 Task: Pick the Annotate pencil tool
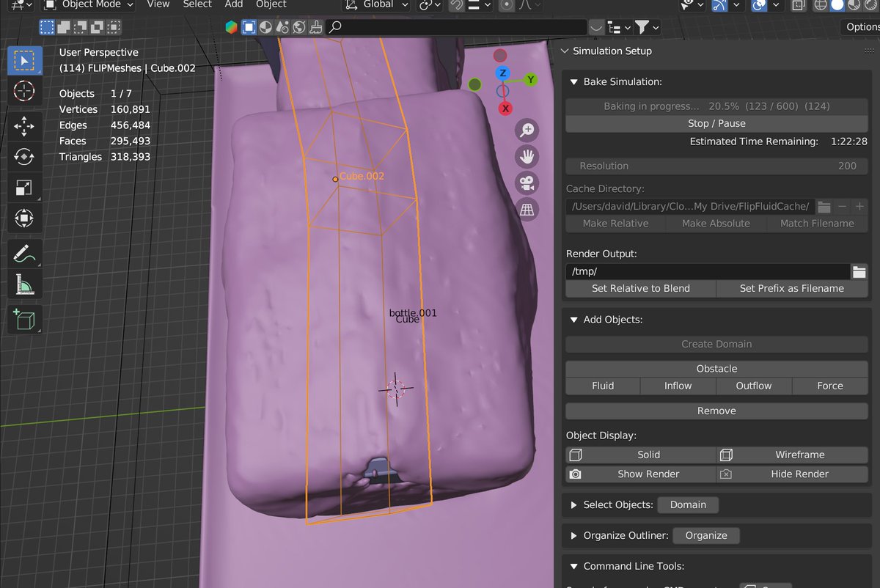[x=24, y=254]
